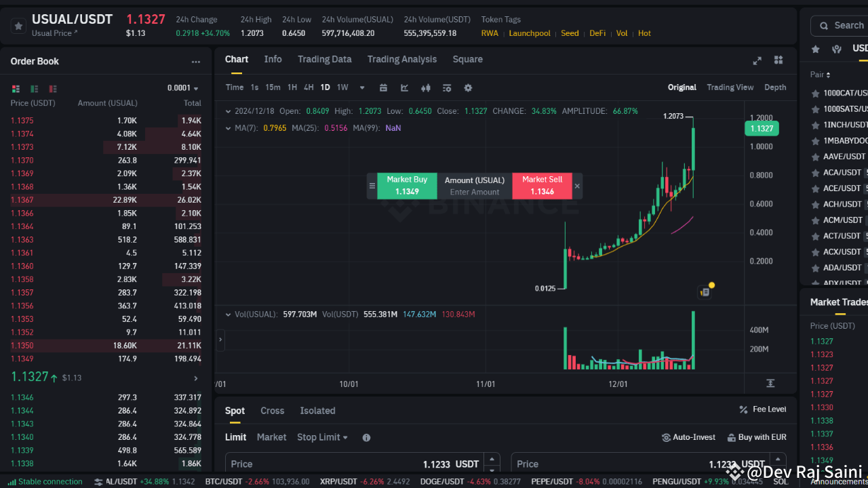Click the candlestick style icon on chart toolbar
The height and width of the screenshot is (488, 868).
point(426,87)
